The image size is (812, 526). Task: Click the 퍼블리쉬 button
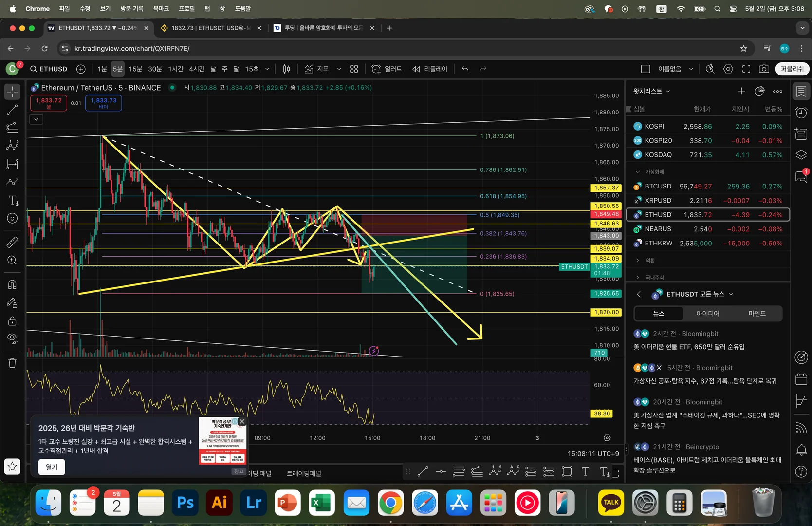pyautogui.click(x=792, y=69)
